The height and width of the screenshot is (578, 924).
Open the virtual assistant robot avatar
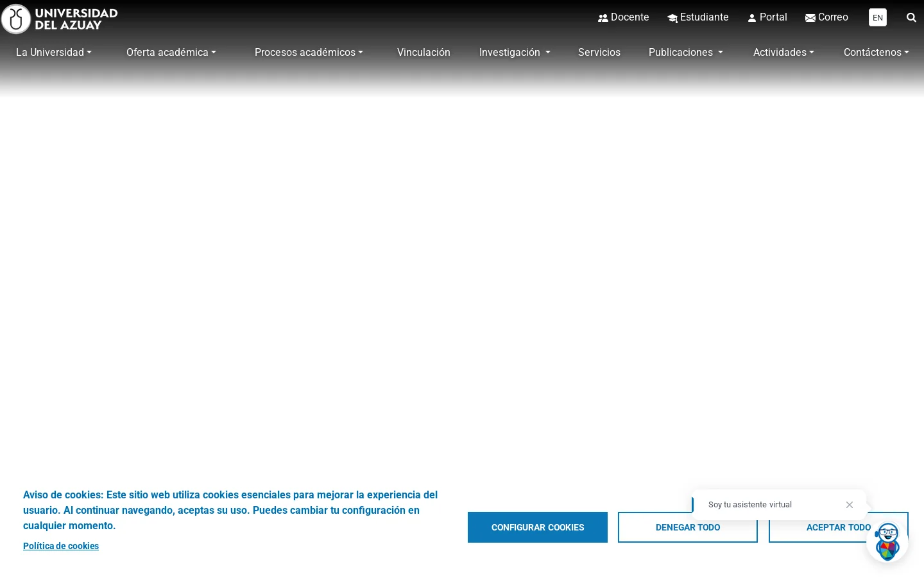[x=887, y=541]
